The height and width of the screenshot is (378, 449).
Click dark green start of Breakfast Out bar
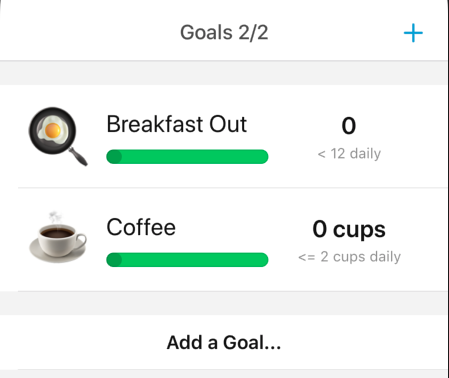pos(114,157)
